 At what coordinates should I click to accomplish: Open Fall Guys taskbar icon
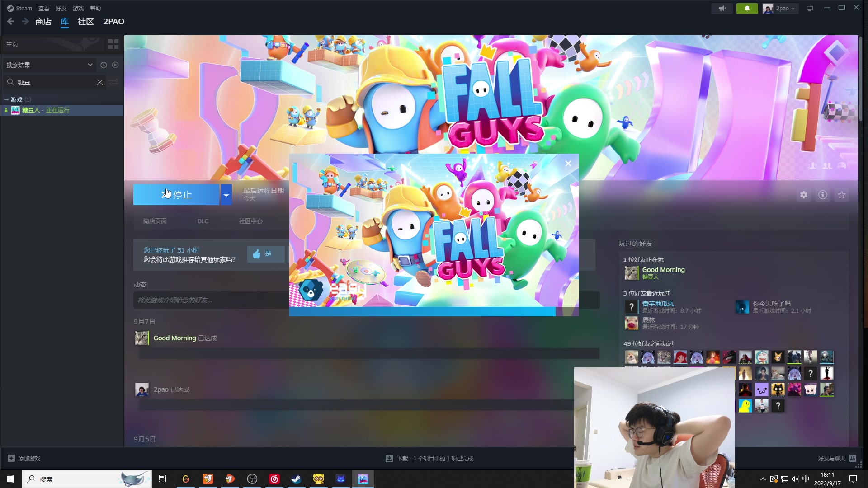click(x=363, y=479)
